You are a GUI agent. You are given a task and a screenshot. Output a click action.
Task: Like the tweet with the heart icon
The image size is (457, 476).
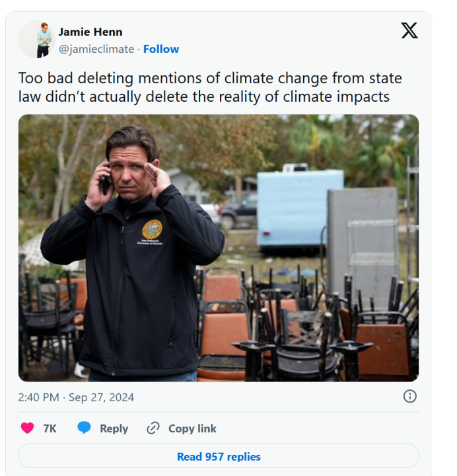[28, 428]
